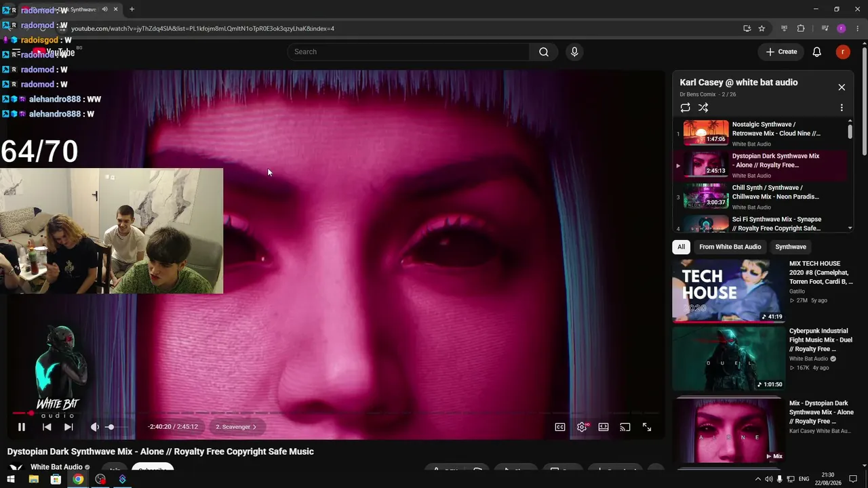Skip to the next playlist video

click(68, 427)
